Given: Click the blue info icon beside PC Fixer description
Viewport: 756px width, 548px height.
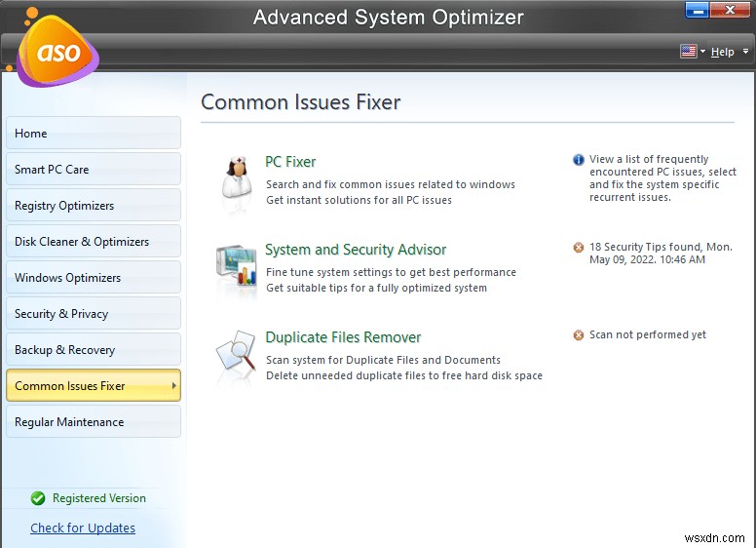Looking at the screenshot, I should click(x=578, y=160).
